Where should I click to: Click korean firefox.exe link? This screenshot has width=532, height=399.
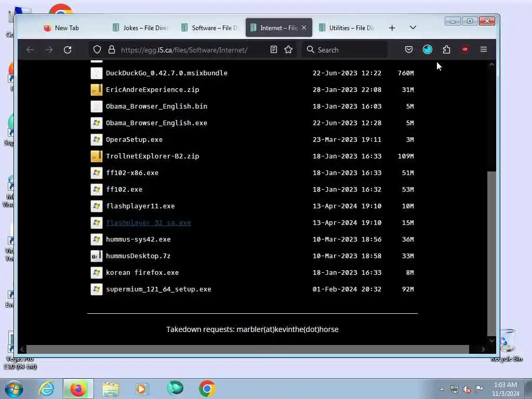coord(142,272)
